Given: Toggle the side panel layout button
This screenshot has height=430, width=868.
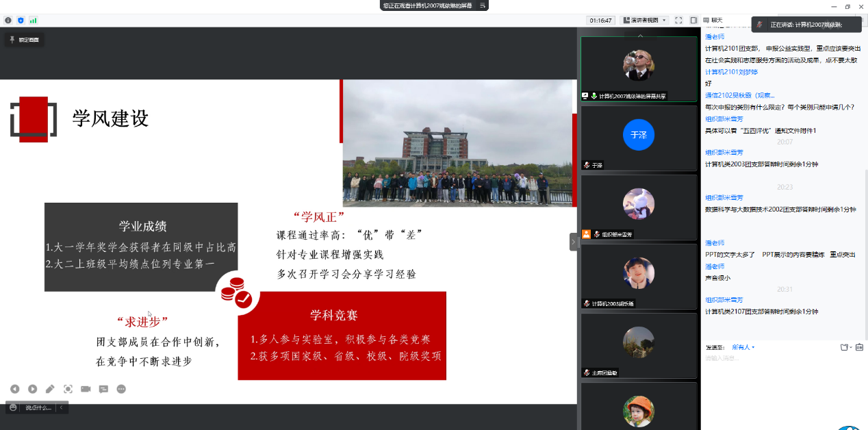Looking at the screenshot, I should tap(693, 21).
